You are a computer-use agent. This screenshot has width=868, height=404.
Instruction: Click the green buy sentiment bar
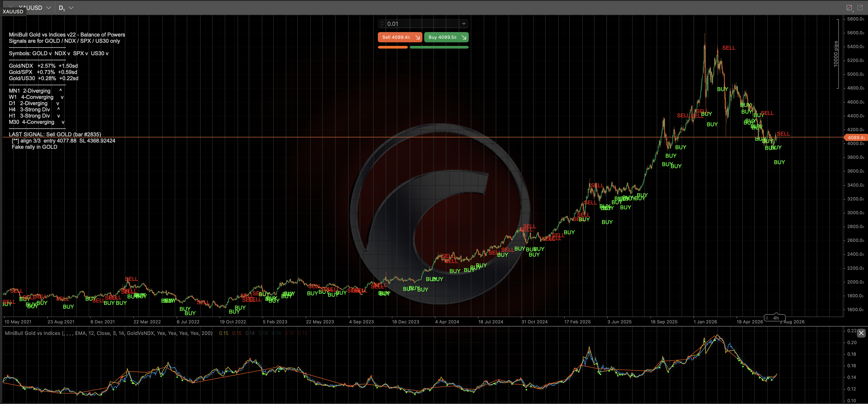439,47
